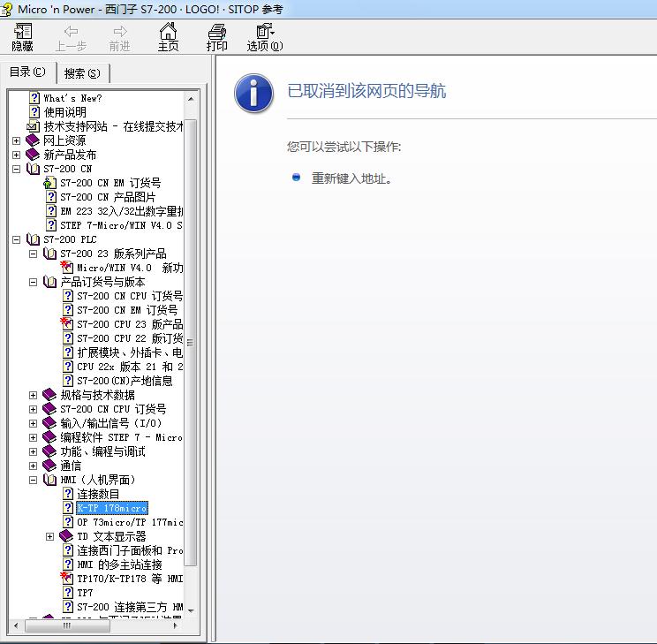The height and width of the screenshot is (644, 657).
Task: Click the closed book icon of 通信
Action: [x=49, y=466]
